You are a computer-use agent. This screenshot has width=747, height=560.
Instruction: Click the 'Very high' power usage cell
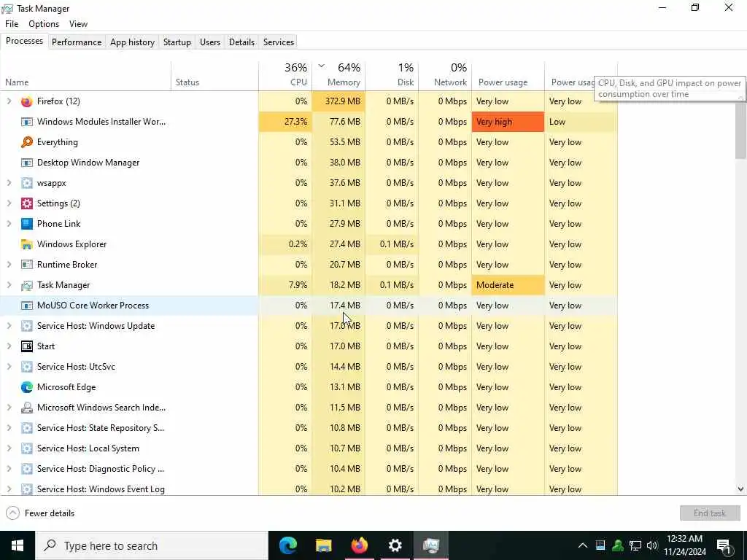pos(508,122)
